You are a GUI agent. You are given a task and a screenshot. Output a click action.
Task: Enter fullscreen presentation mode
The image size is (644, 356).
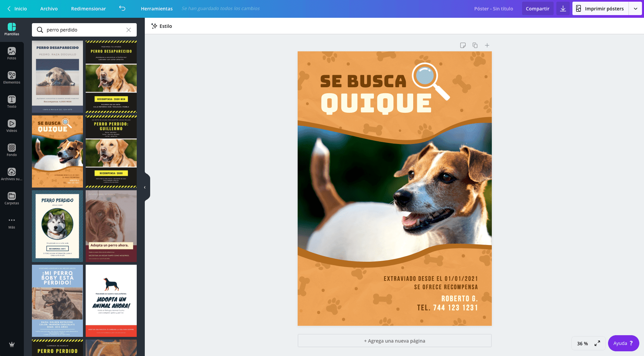pos(597,343)
